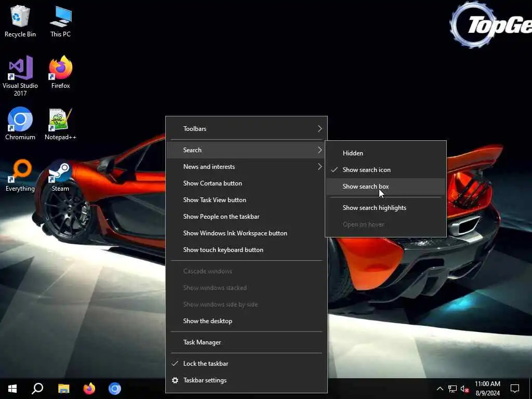Image resolution: width=532 pixels, height=399 pixels.
Task: Select the Notepad++ desktop shortcut
Action: pyautogui.click(x=60, y=124)
